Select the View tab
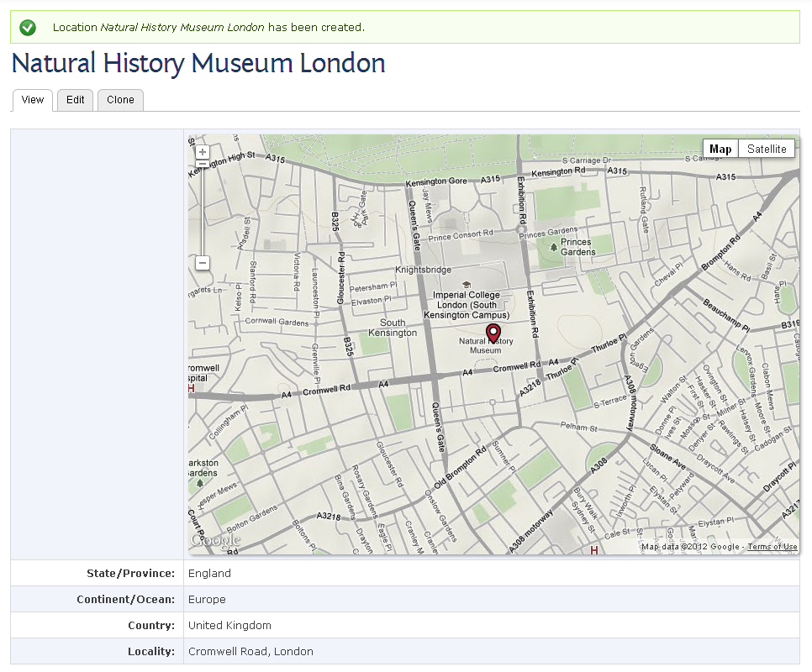 coord(33,100)
